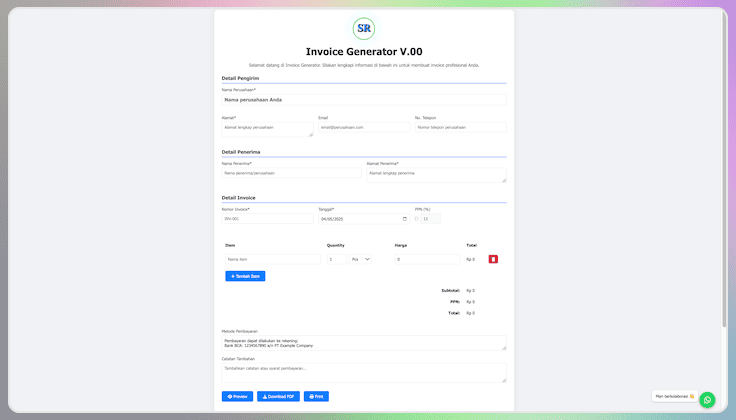
Task: Click the Nama Penerima input field
Action: point(291,172)
